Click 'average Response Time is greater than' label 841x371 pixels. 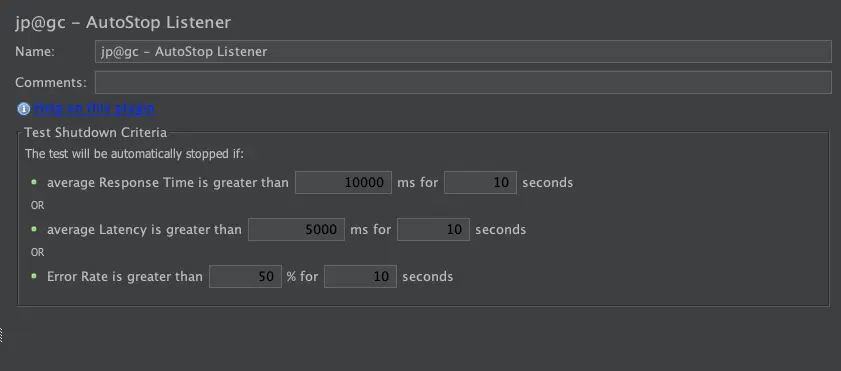pyautogui.click(x=168, y=183)
